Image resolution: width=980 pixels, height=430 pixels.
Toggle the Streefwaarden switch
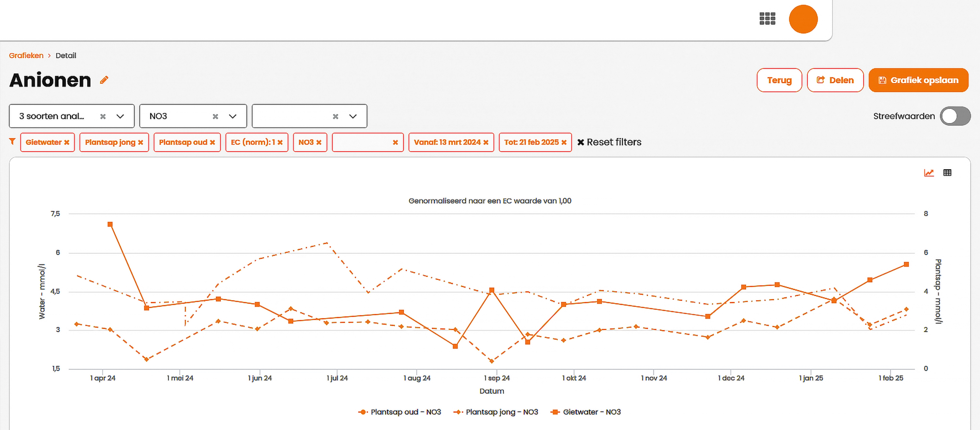pyautogui.click(x=955, y=116)
